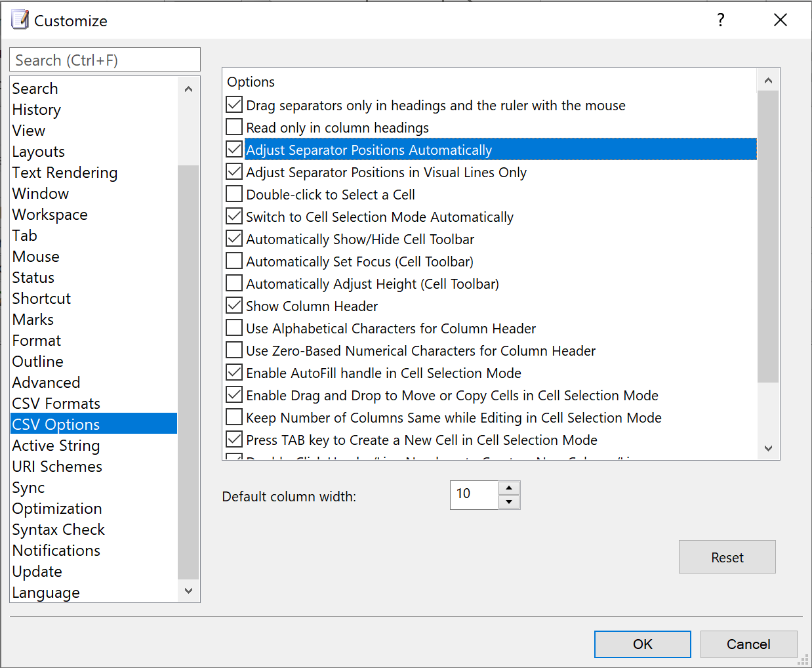Image resolution: width=812 pixels, height=668 pixels.
Task: Open the Layouts category
Action: tap(94, 151)
